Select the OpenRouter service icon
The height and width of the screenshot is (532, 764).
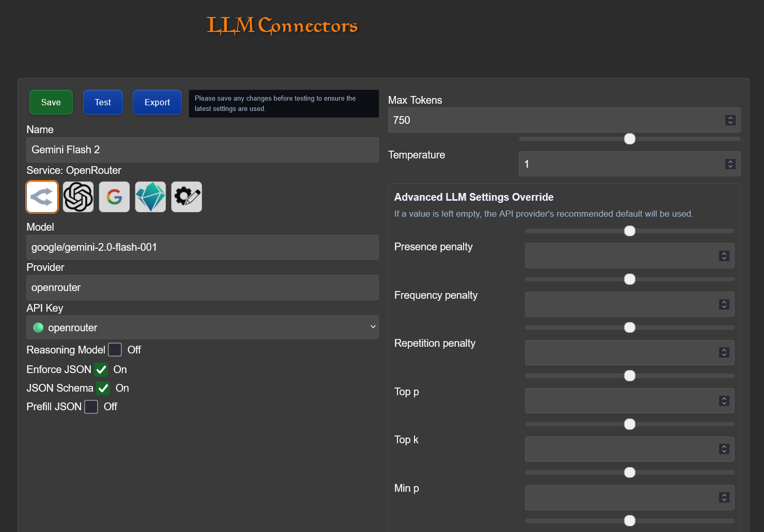pyautogui.click(x=42, y=197)
